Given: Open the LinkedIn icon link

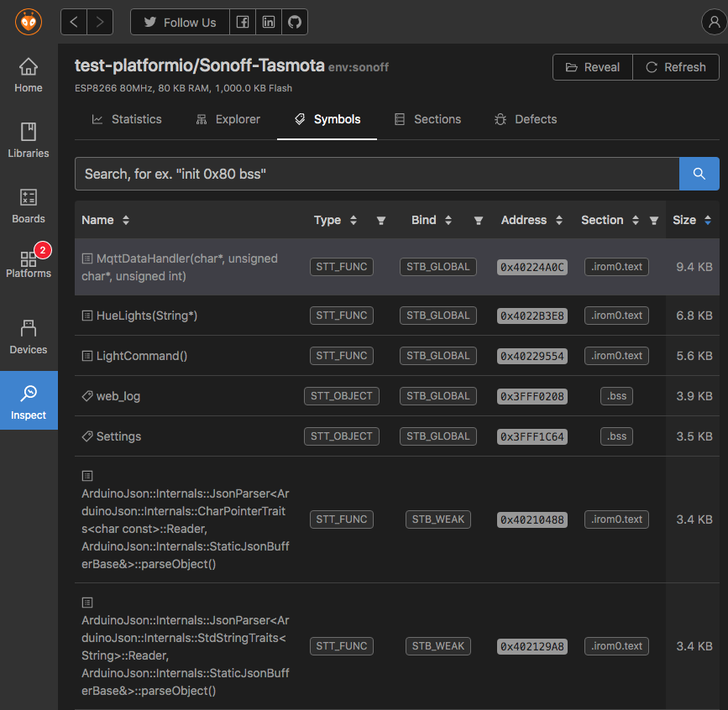Looking at the screenshot, I should [x=269, y=22].
